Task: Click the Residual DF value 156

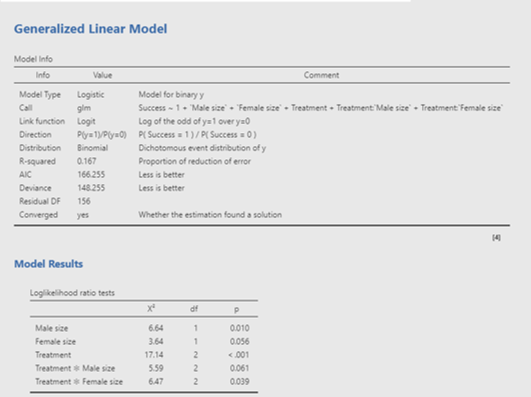Action: [x=84, y=201]
